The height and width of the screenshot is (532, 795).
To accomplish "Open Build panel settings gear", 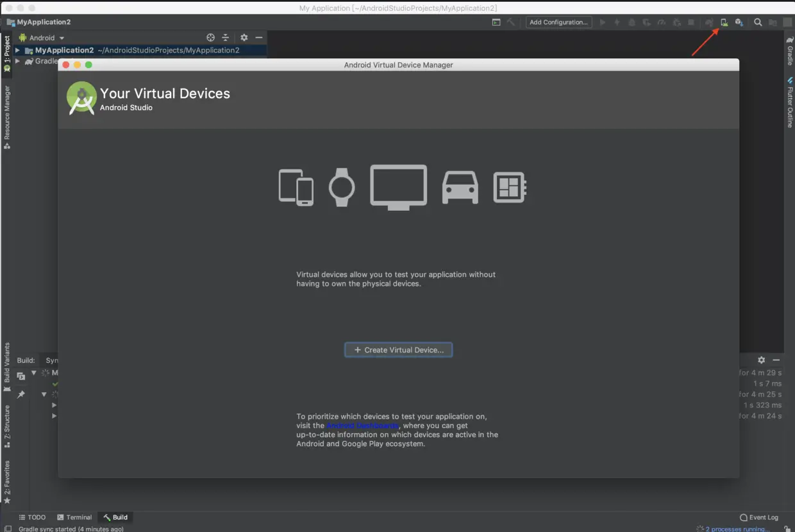I will (x=761, y=360).
